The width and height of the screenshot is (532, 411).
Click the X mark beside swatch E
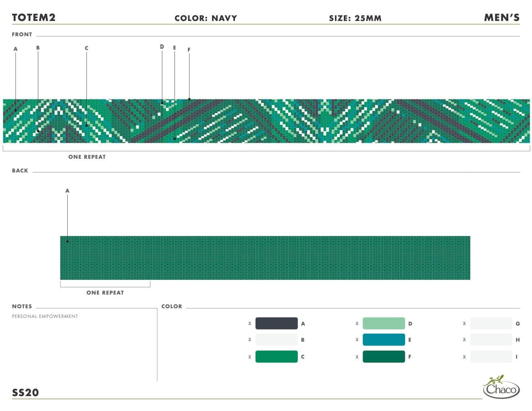pyautogui.click(x=357, y=340)
